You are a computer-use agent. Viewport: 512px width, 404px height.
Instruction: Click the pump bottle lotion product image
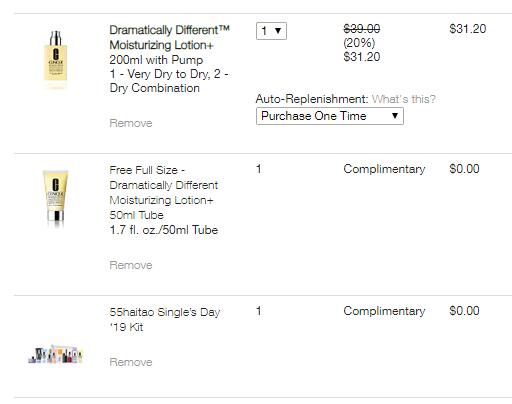click(x=55, y=59)
